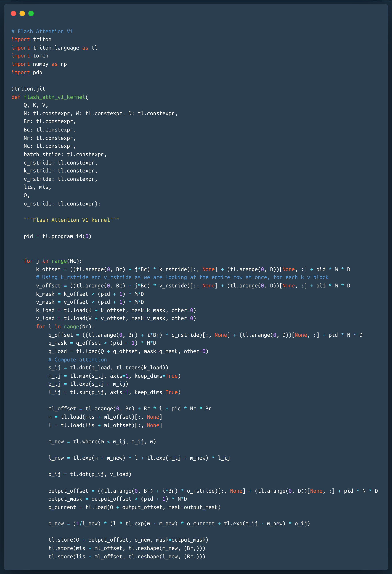Select the docstring Flash Attention V1 kernel

click(71, 220)
